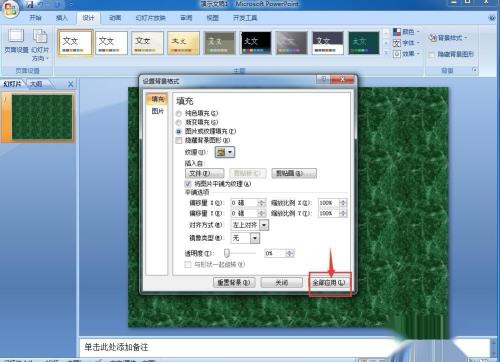Expand the theme gallery more arrow
The image size is (500, 362).
click(386, 53)
